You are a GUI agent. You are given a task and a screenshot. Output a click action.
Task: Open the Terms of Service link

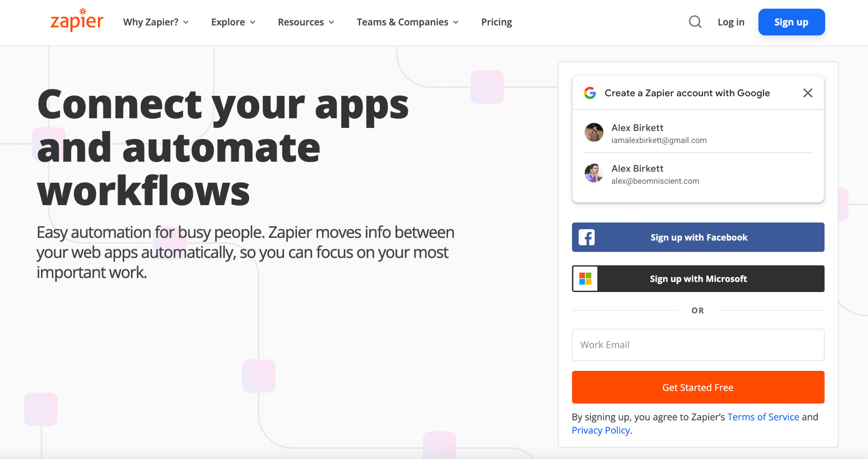763,417
